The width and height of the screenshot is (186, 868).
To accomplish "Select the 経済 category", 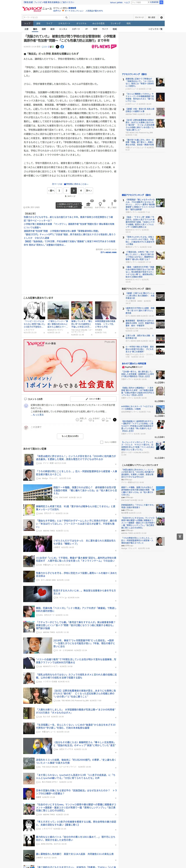I will point(52,29).
